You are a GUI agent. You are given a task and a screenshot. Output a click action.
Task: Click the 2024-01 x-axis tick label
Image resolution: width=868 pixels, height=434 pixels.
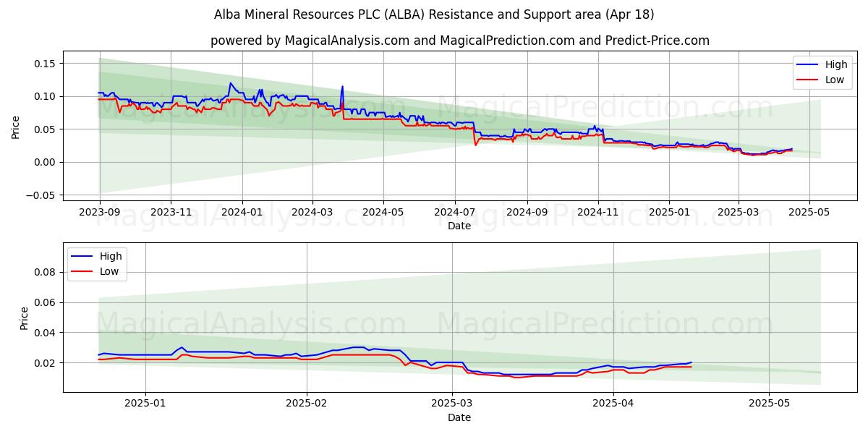(242, 213)
